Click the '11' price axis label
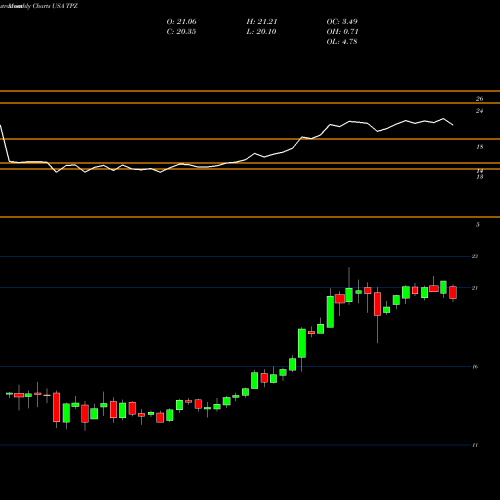This screenshot has height=500, width=500. tap(475, 445)
